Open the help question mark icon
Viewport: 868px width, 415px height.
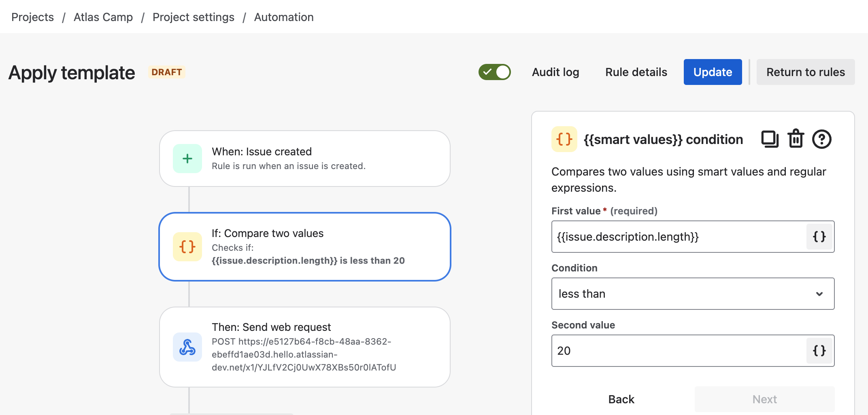821,140
